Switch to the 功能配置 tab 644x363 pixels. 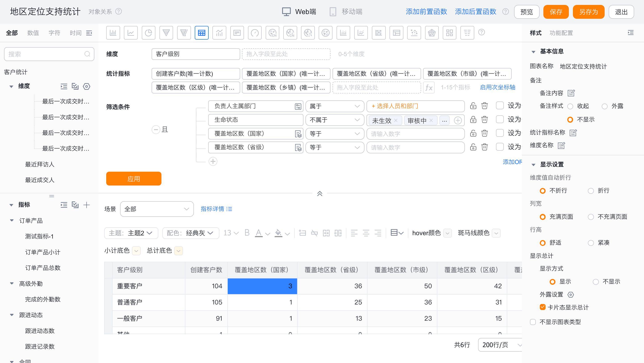point(561,33)
